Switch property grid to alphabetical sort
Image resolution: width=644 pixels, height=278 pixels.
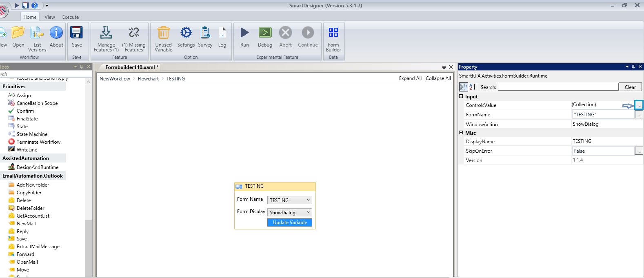[x=473, y=87]
